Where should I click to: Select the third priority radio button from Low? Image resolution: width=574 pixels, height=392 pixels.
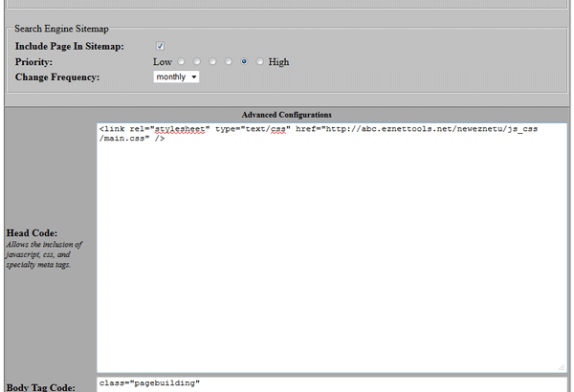tap(212, 61)
